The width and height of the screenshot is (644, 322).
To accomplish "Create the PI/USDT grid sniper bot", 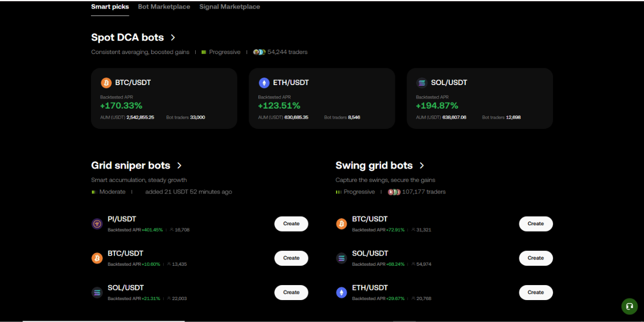I will tap(291, 224).
